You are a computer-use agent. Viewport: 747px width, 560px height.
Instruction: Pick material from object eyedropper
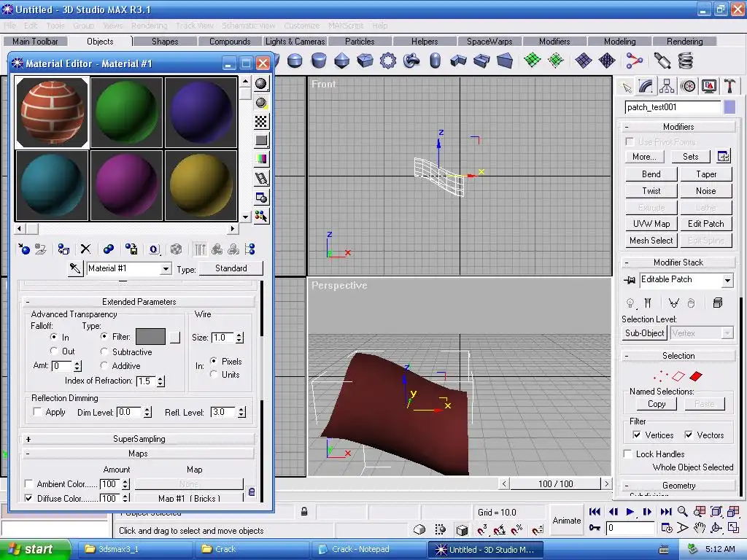[x=75, y=268]
